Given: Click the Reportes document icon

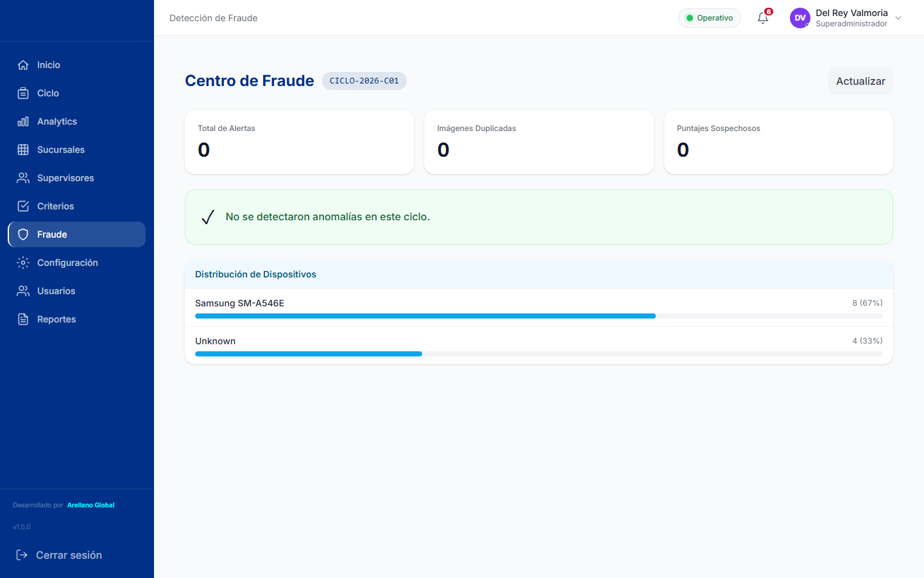Looking at the screenshot, I should click(23, 319).
